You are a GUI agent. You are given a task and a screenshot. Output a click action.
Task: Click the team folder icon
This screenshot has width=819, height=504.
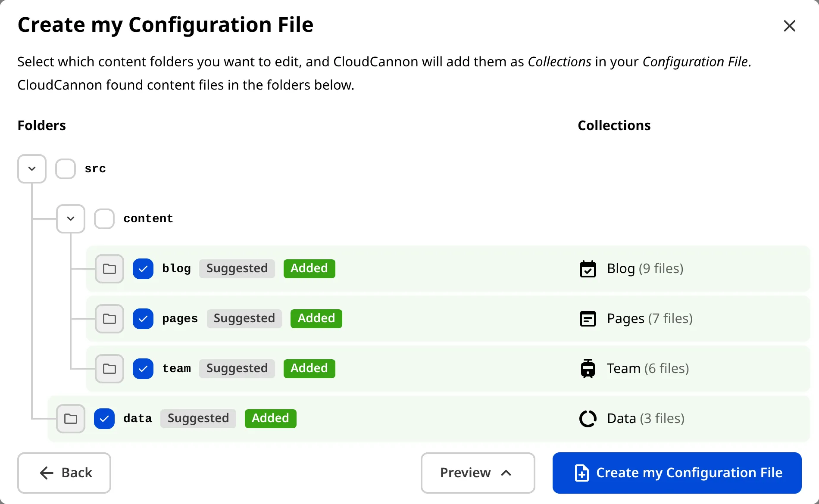[x=109, y=369]
